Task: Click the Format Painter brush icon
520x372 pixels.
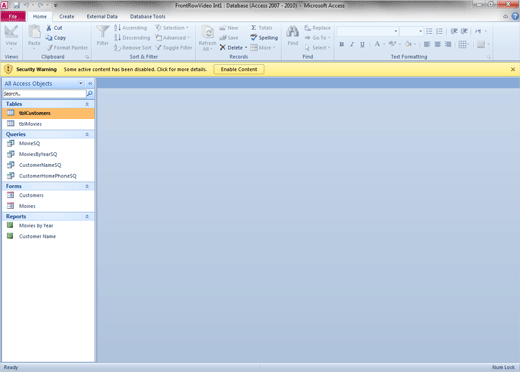Action: (49, 48)
